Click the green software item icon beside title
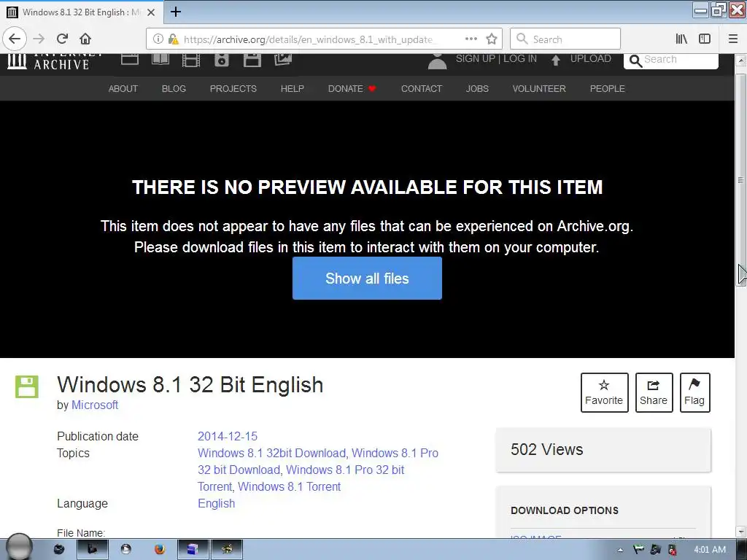The width and height of the screenshot is (747, 560). pyautogui.click(x=27, y=386)
